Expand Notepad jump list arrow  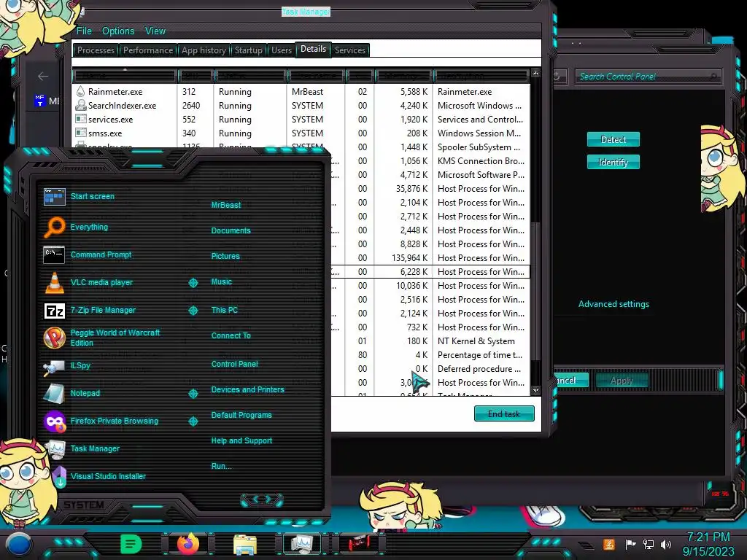(x=193, y=393)
